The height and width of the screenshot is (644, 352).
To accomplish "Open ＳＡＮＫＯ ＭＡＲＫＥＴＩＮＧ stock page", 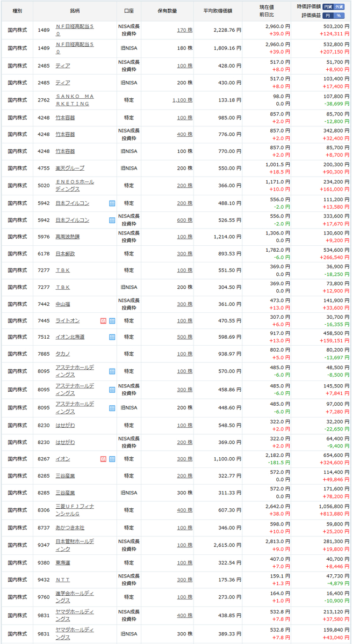I will [x=75, y=100].
